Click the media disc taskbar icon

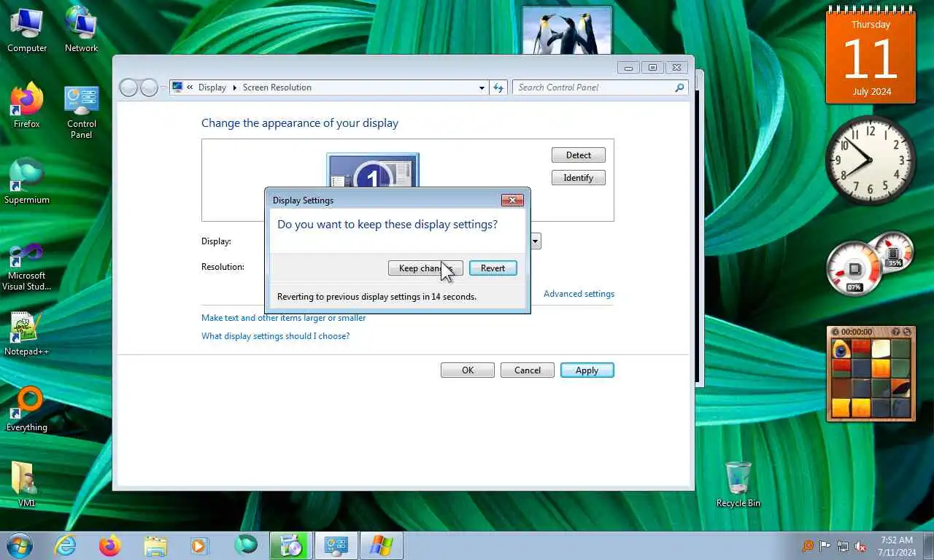tap(290, 545)
